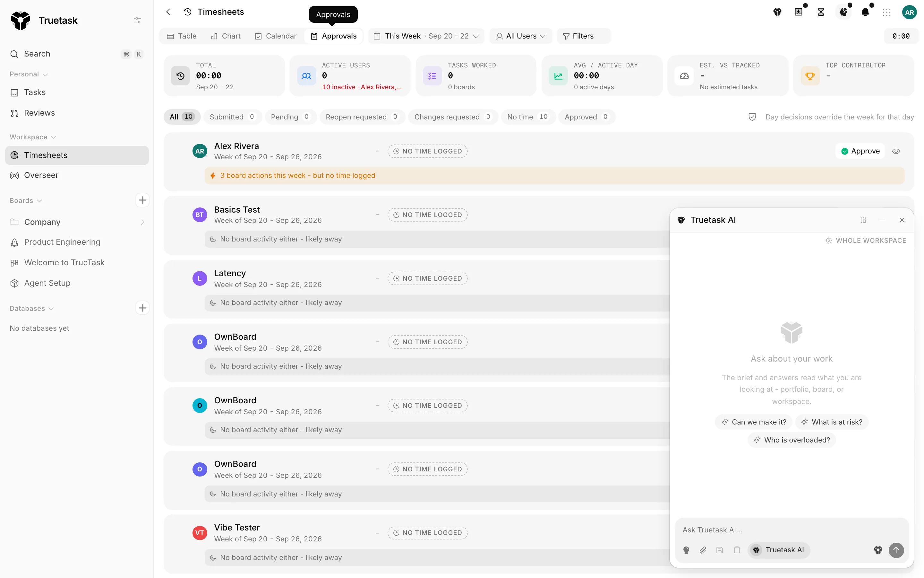The width and height of the screenshot is (924, 578).
Task: Open the This Week date range dropdown
Action: (426, 36)
